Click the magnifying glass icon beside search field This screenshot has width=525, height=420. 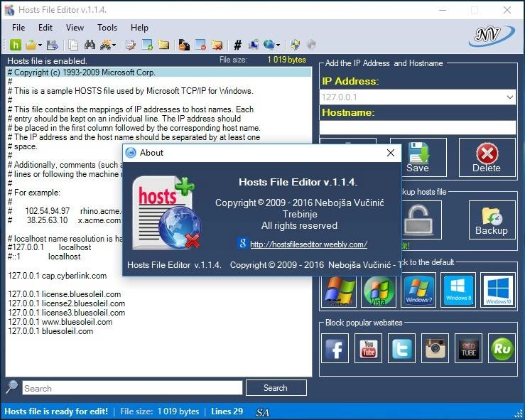[11, 387]
